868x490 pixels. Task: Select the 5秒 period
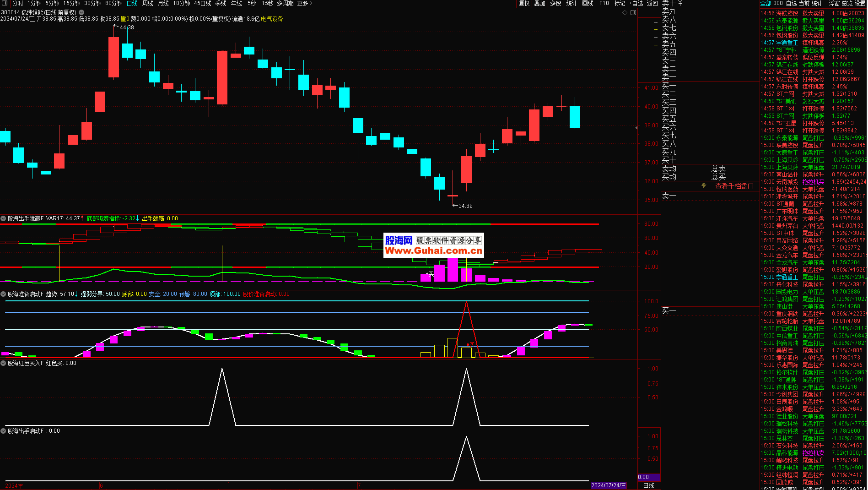[x=252, y=3]
